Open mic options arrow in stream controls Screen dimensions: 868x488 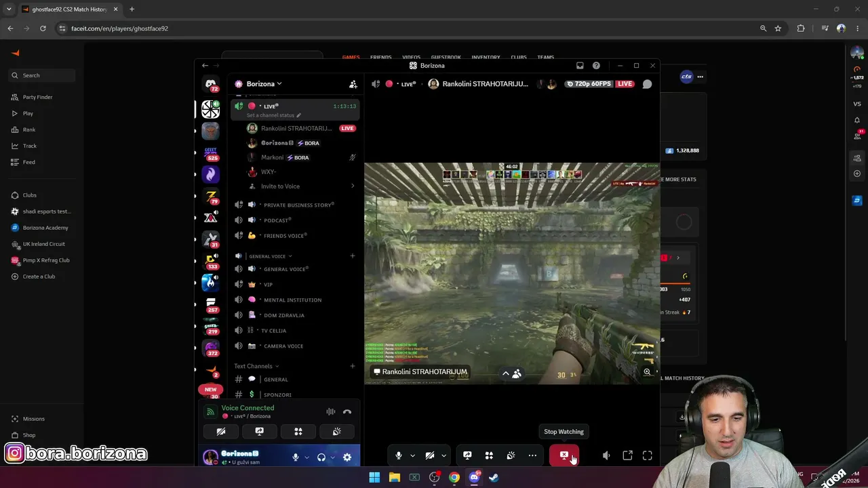[412, 455]
